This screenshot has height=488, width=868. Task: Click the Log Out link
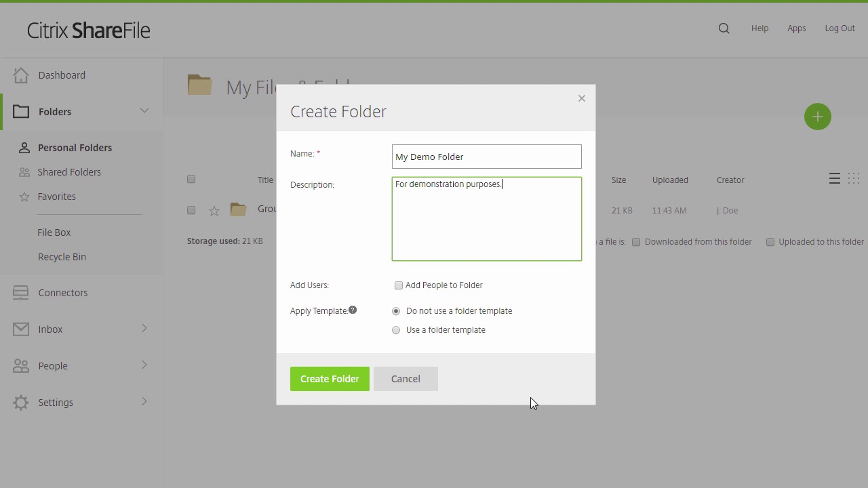click(840, 28)
